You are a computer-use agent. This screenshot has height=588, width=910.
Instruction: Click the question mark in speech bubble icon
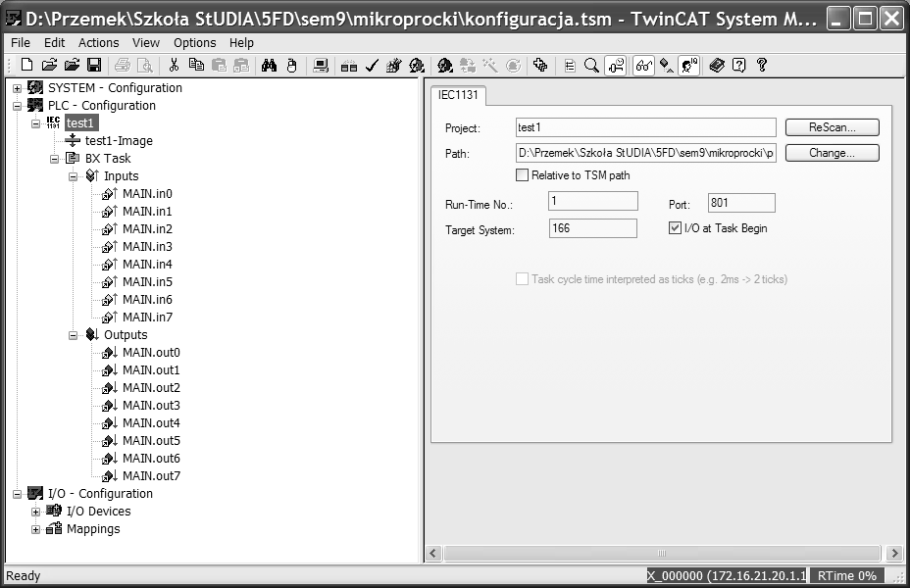pyautogui.click(x=738, y=65)
